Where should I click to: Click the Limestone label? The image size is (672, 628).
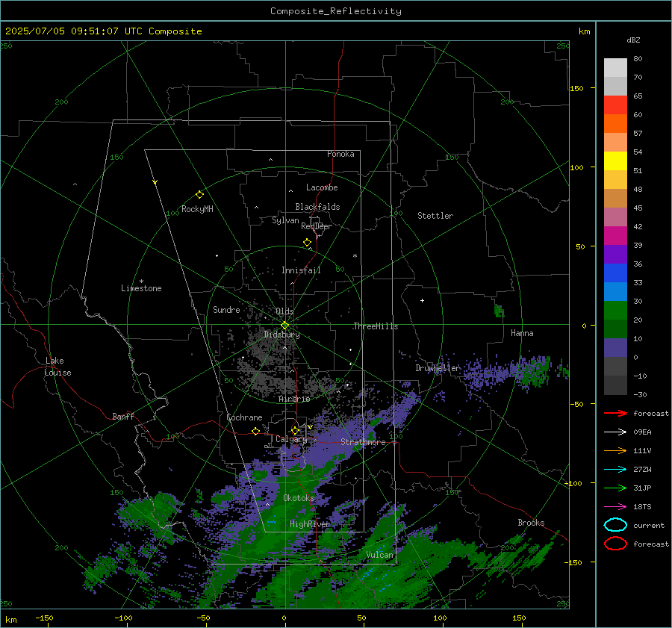(x=141, y=288)
